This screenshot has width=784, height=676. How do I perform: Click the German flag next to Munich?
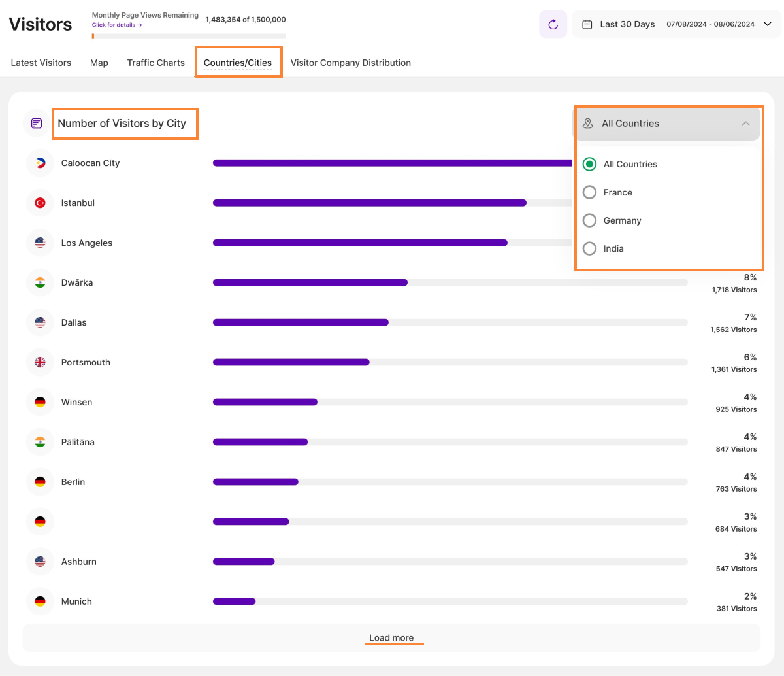coord(40,601)
